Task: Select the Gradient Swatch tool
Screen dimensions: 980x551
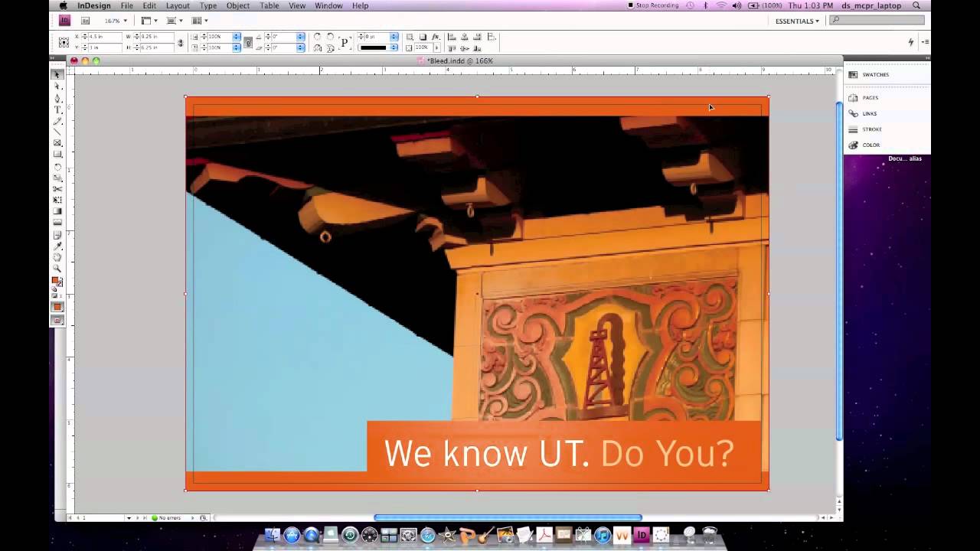Action: pyautogui.click(x=57, y=211)
